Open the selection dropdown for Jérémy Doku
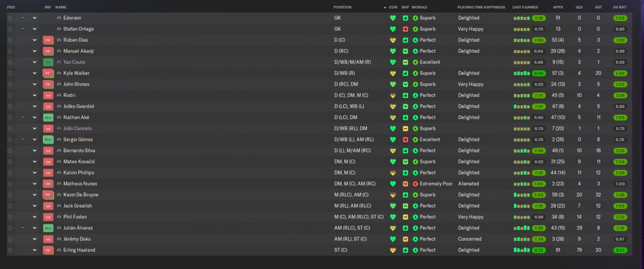The width and height of the screenshot is (644, 269). pyautogui.click(x=35, y=239)
